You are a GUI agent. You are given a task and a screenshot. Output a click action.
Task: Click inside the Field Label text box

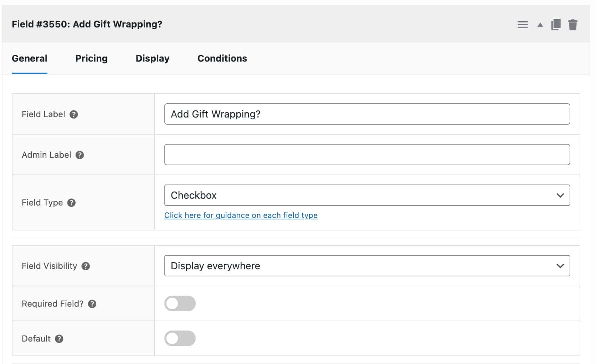pyautogui.click(x=367, y=114)
